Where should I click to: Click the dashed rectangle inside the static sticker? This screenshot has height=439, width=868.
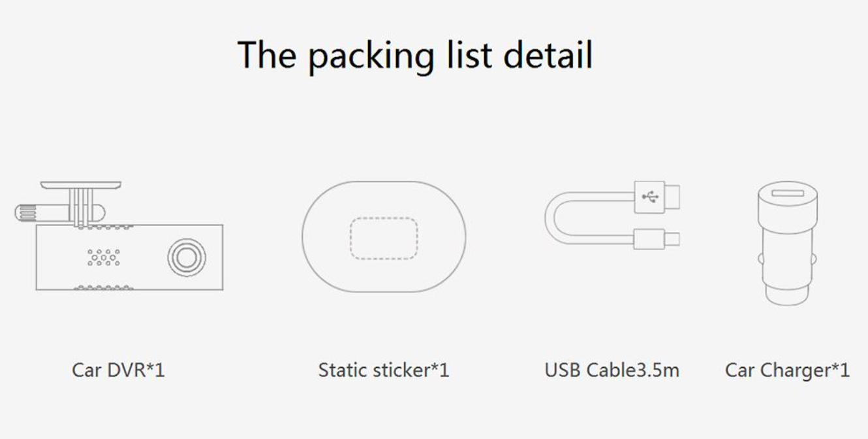[x=384, y=238]
